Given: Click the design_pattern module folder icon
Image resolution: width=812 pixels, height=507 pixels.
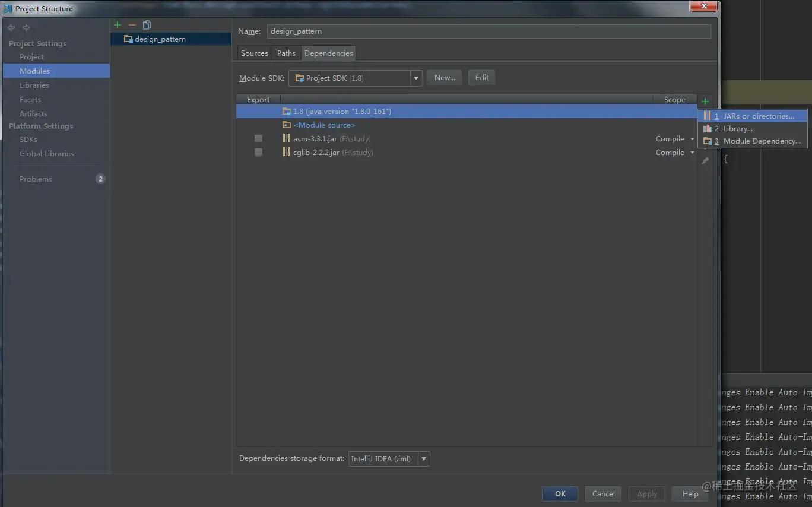Looking at the screenshot, I should pos(128,39).
